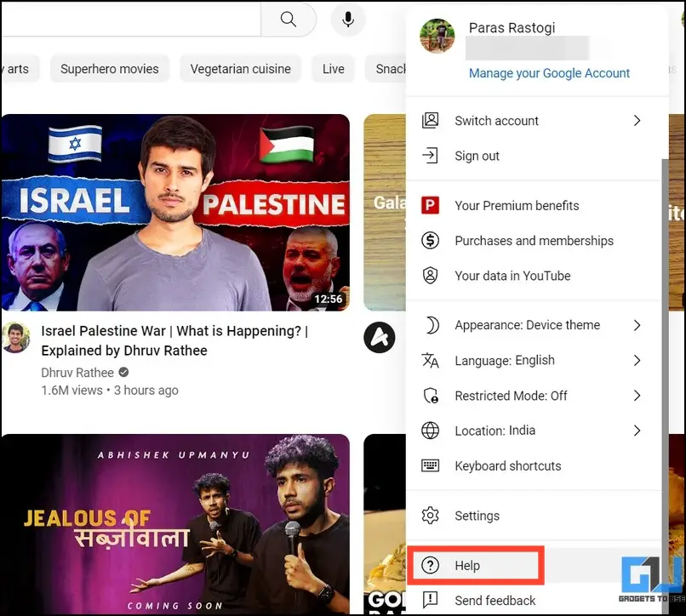Screen dimensions: 686x616
Task: Click the Sign out arrow icon
Action: [x=430, y=156]
